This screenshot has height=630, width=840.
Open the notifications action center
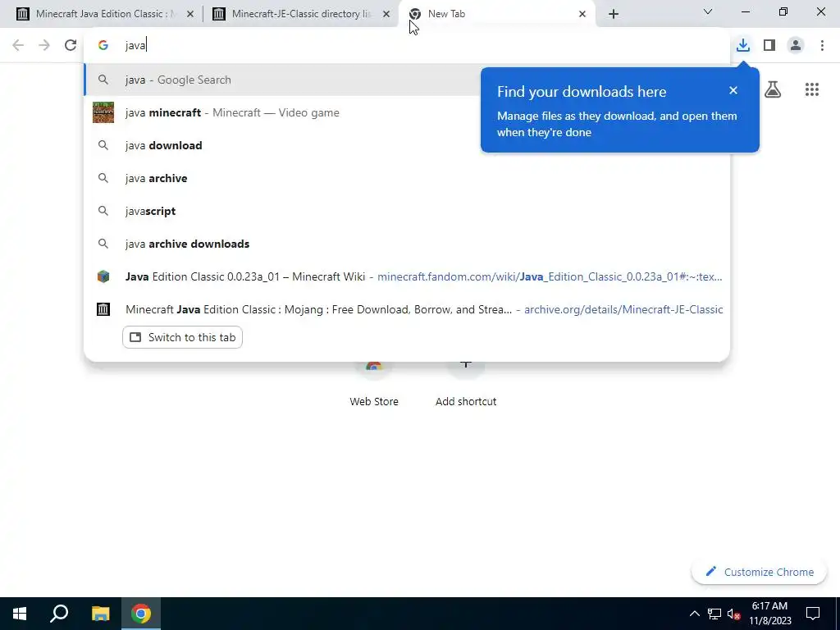[813, 614]
